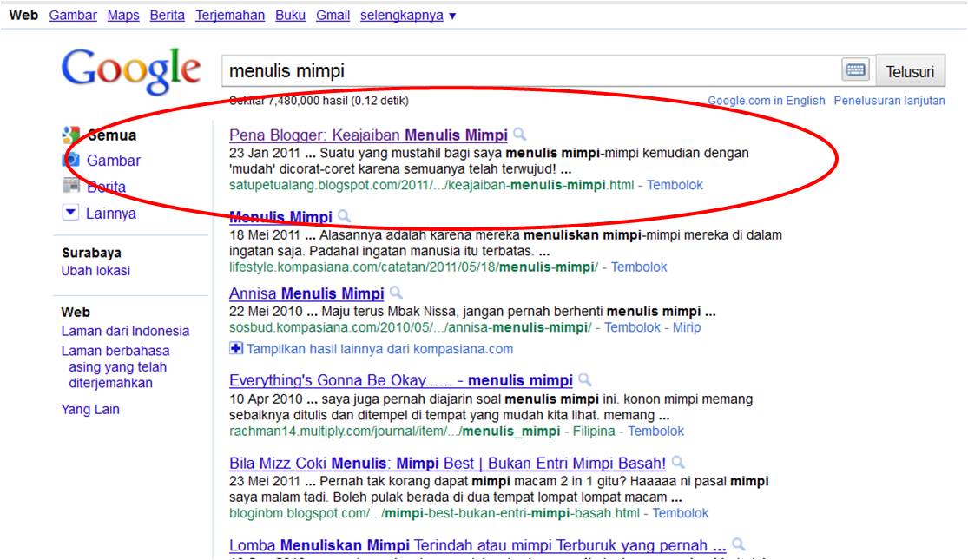The image size is (968, 560).
Task: Click Lainnya text in left sidebar
Action: pyautogui.click(x=111, y=214)
